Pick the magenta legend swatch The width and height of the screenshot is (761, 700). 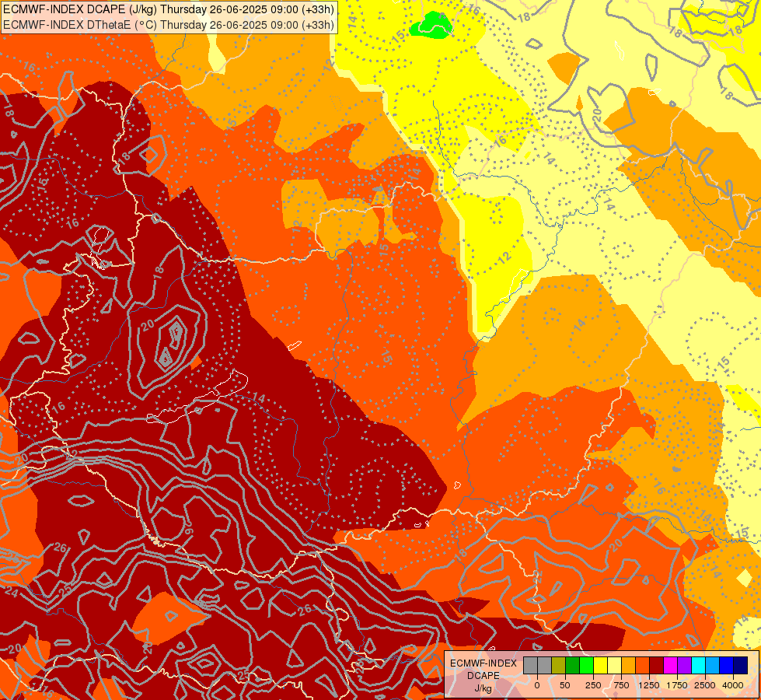[671, 666]
